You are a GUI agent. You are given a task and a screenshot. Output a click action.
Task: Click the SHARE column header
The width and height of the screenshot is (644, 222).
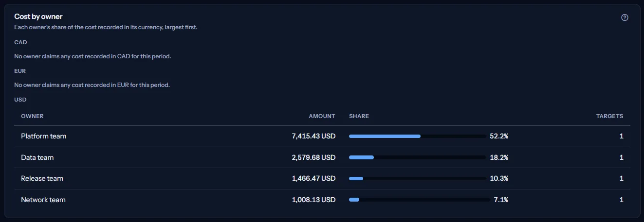point(359,116)
